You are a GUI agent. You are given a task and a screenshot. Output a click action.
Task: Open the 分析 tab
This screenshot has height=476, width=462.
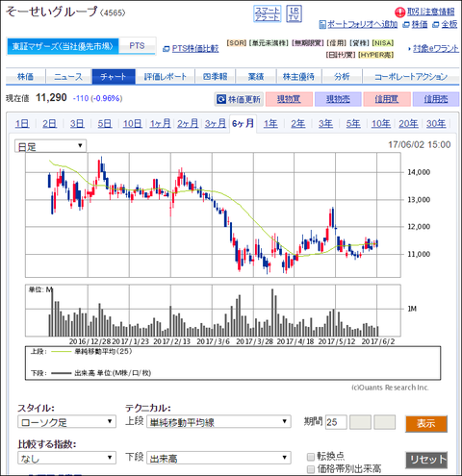(x=342, y=77)
